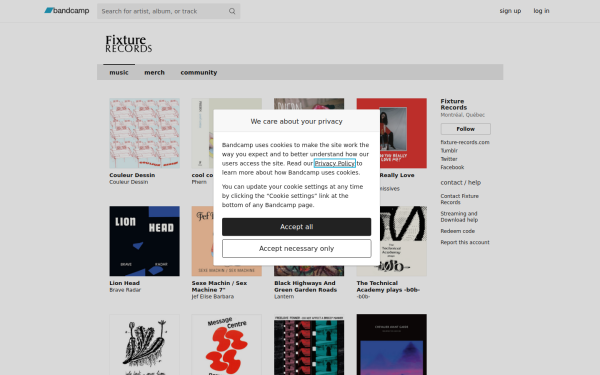Open the Couleur Dessin album cover
Image resolution: width=600 pixels, height=375 pixels.
tap(144, 133)
